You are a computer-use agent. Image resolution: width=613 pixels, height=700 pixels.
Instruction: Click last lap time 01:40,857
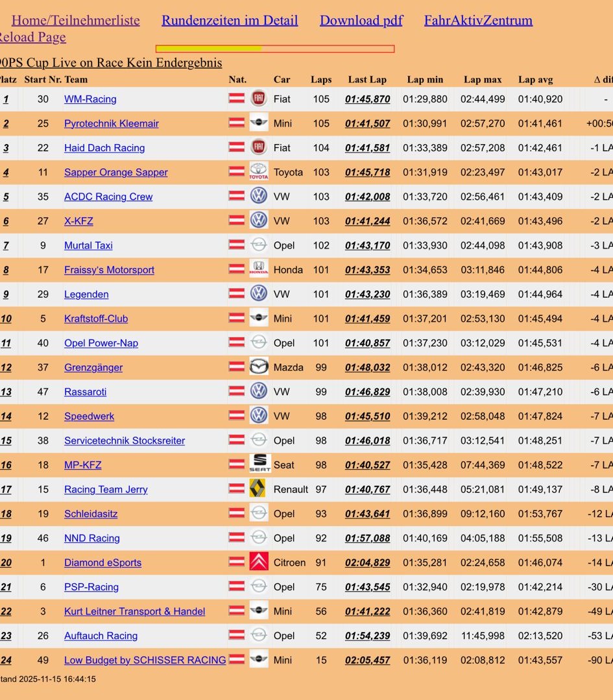coord(367,343)
